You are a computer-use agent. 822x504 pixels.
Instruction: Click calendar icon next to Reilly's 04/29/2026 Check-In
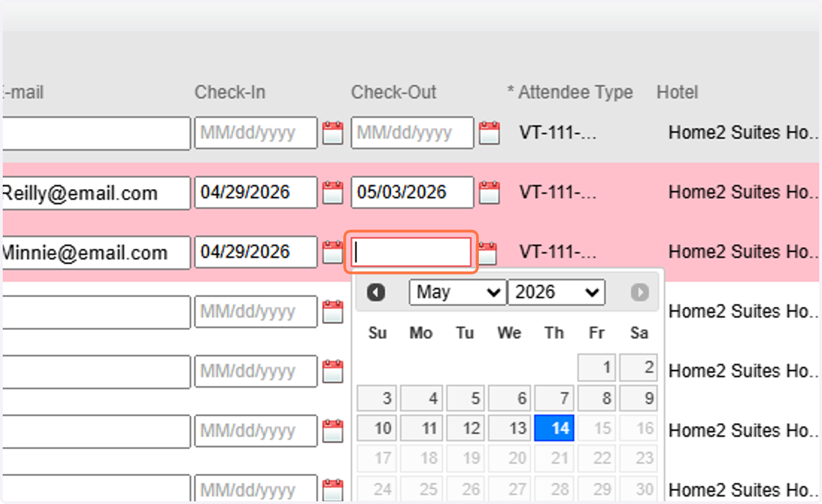coord(333,192)
